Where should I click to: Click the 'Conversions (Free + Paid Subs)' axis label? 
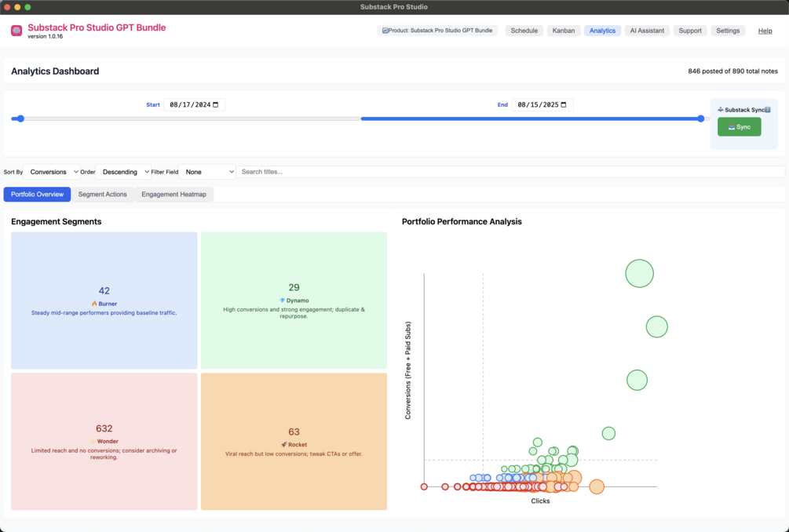pyautogui.click(x=408, y=370)
